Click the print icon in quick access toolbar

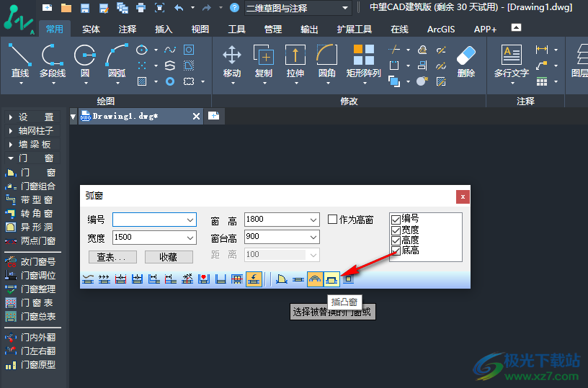(x=141, y=7)
